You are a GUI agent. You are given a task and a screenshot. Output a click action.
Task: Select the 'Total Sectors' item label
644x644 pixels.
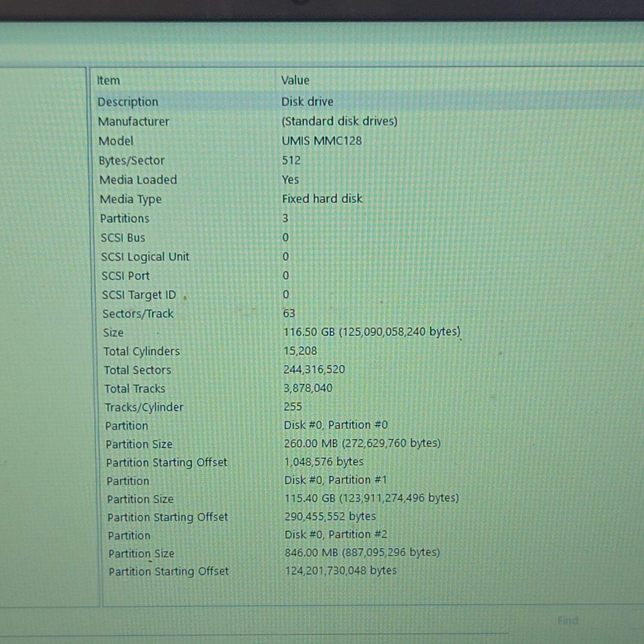(137, 370)
